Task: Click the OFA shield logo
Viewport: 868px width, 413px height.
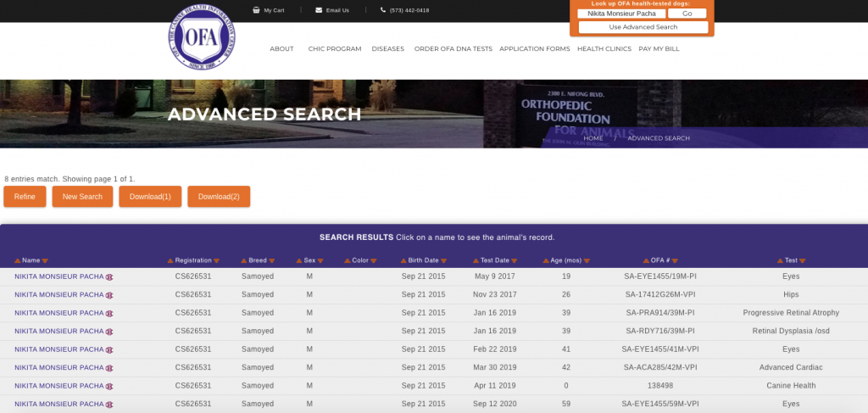Action: coord(202,37)
